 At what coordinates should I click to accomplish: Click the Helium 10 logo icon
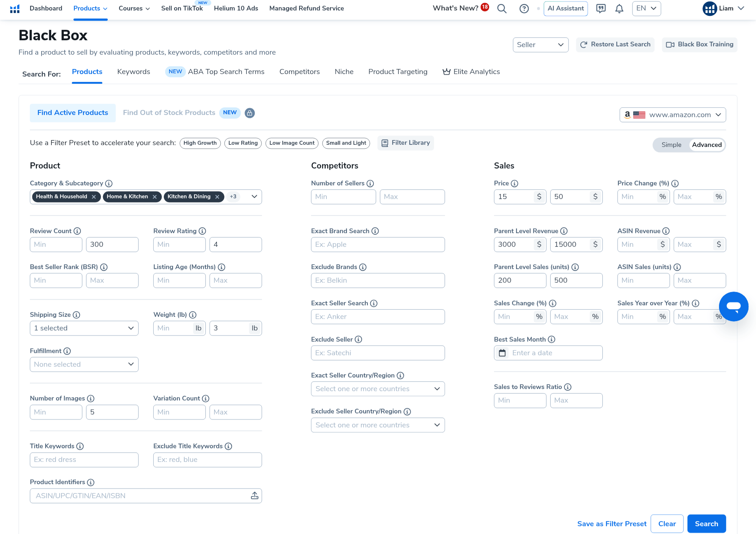click(x=15, y=9)
